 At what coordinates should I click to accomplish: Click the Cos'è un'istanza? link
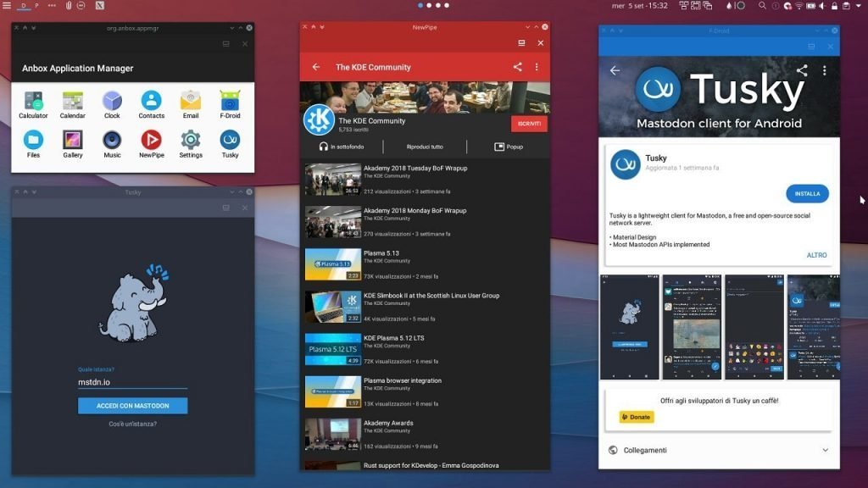(133, 424)
